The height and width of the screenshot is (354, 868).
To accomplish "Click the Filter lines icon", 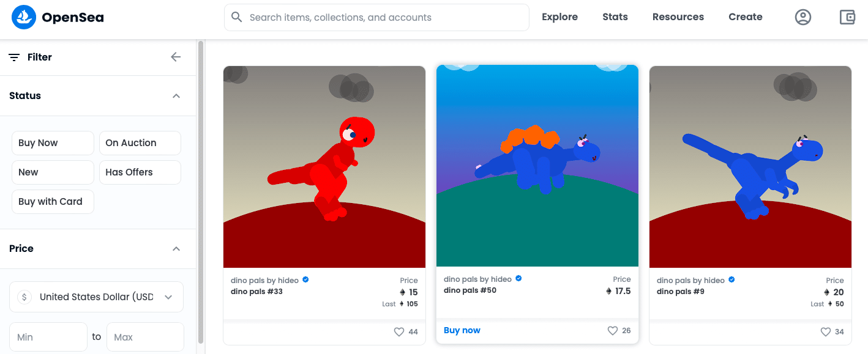I will [14, 57].
